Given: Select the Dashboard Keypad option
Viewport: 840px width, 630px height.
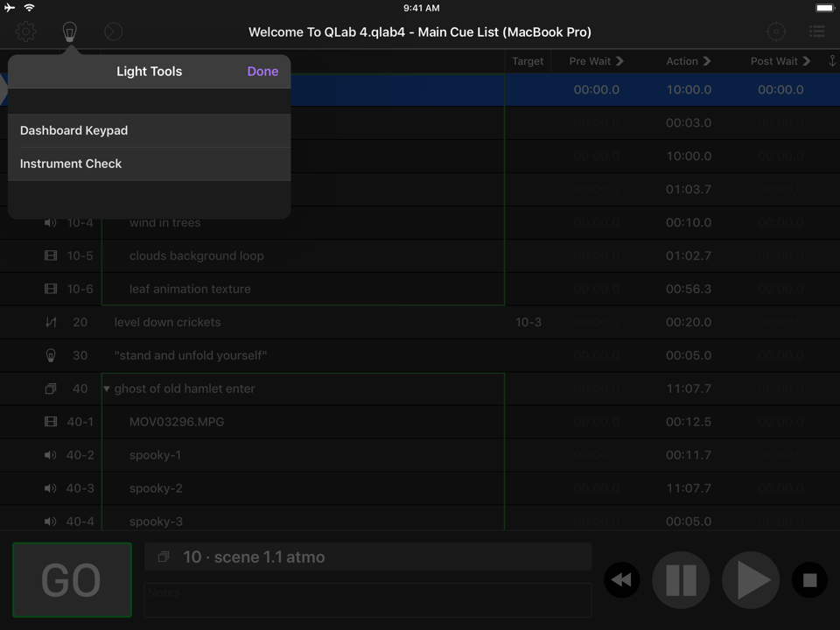Looking at the screenshot, I should pos(149,130).
